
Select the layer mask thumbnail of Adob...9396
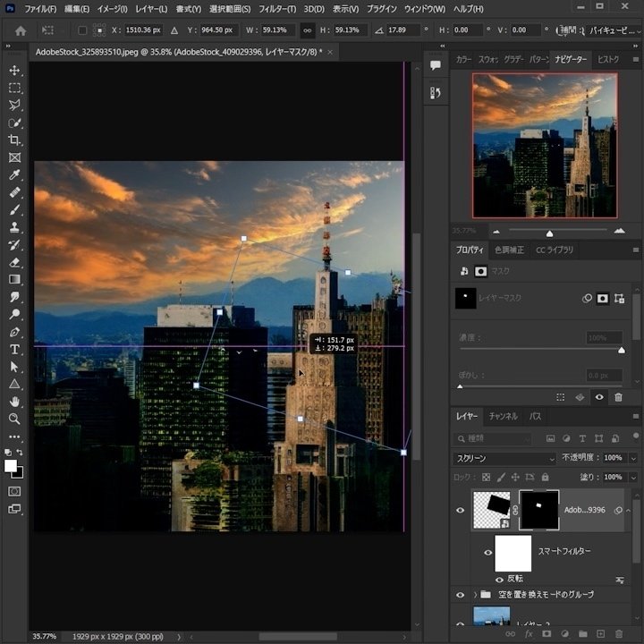[538, 510]
